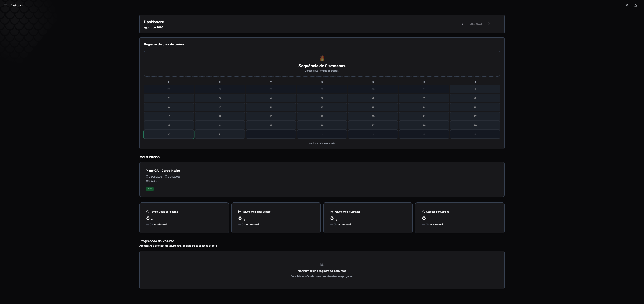Image resolution: width=644 pixels, height=304 pixels.
Task: Select calendar day 30 highlighted
Action: pyautogui.click(x=169, y=135)
